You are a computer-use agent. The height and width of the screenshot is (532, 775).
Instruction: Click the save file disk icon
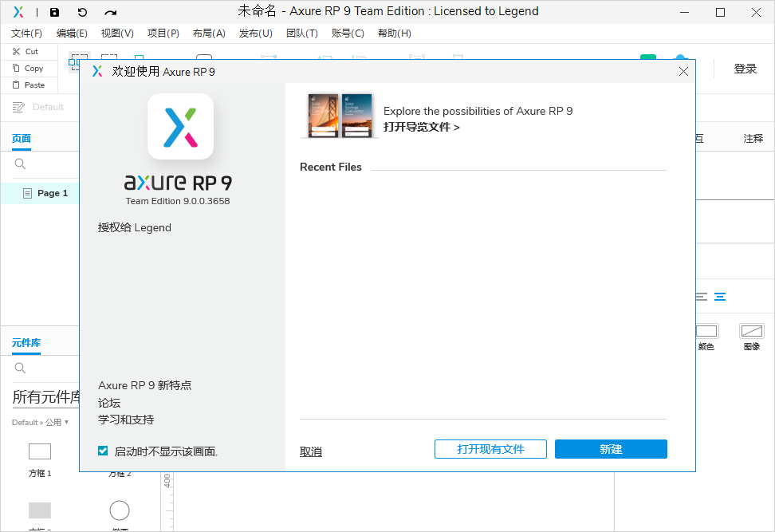[x=54, y=11]
